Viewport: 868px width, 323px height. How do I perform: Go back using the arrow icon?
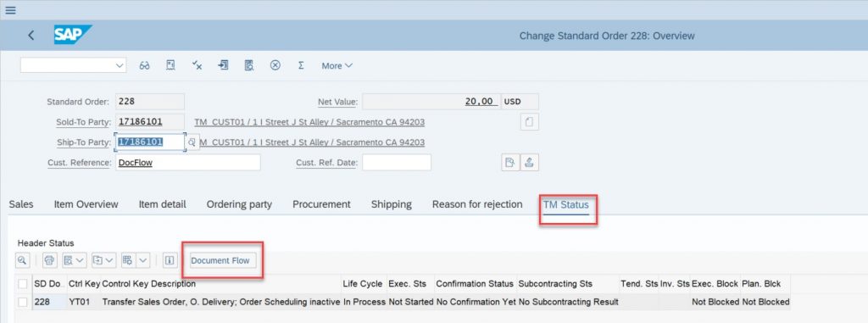pyautogui.click(x=31, y=36)
